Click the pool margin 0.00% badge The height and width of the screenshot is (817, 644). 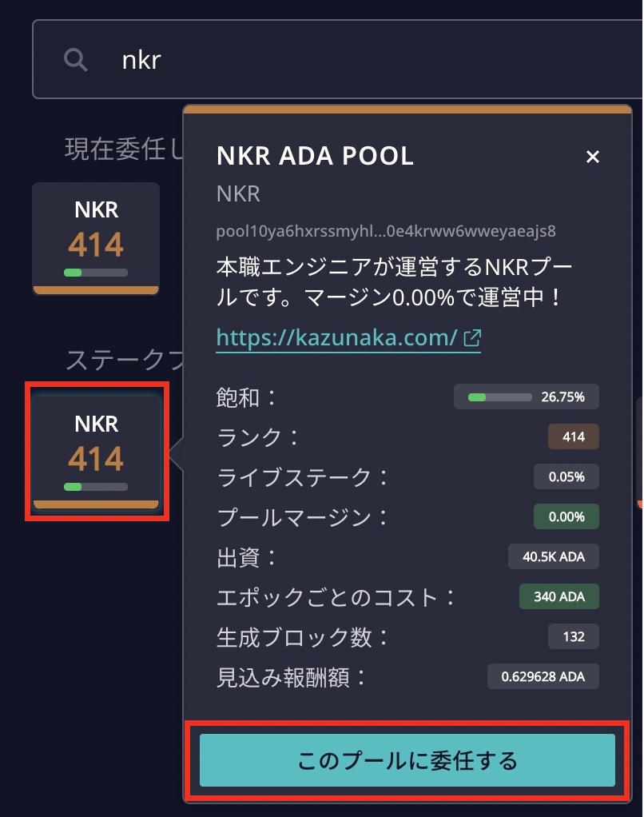tap(566, 517)
